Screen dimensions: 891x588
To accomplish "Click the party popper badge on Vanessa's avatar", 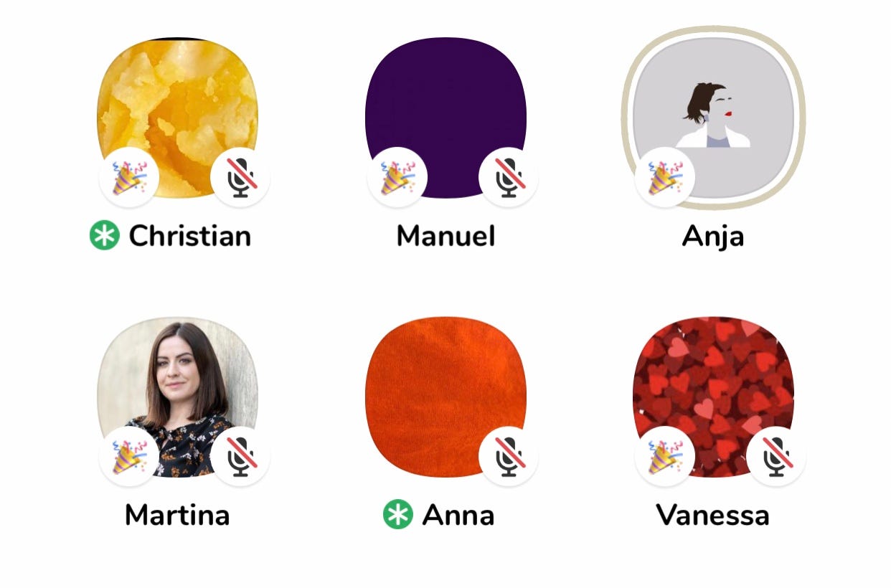I will 664,456.
